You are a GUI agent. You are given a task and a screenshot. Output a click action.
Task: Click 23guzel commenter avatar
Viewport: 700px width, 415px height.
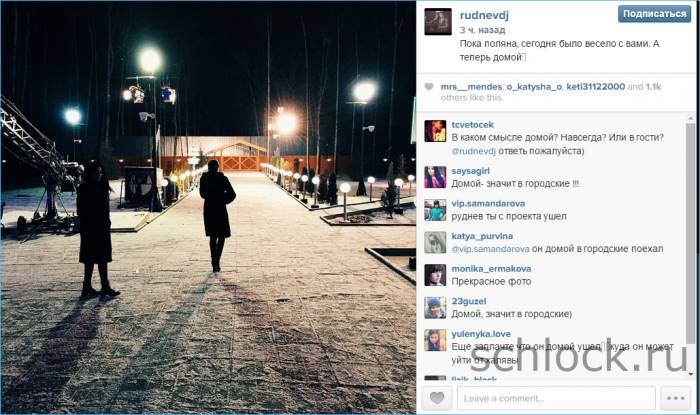(x=435, y=307)
